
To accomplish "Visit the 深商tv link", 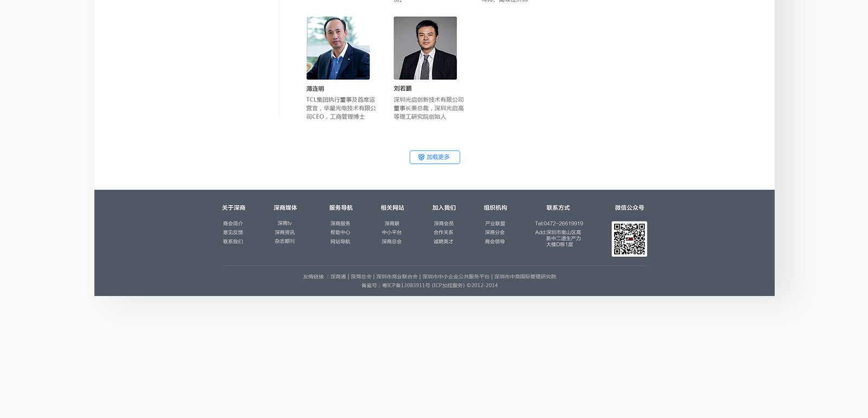I will pyautogui.click(x=285, y=223).
